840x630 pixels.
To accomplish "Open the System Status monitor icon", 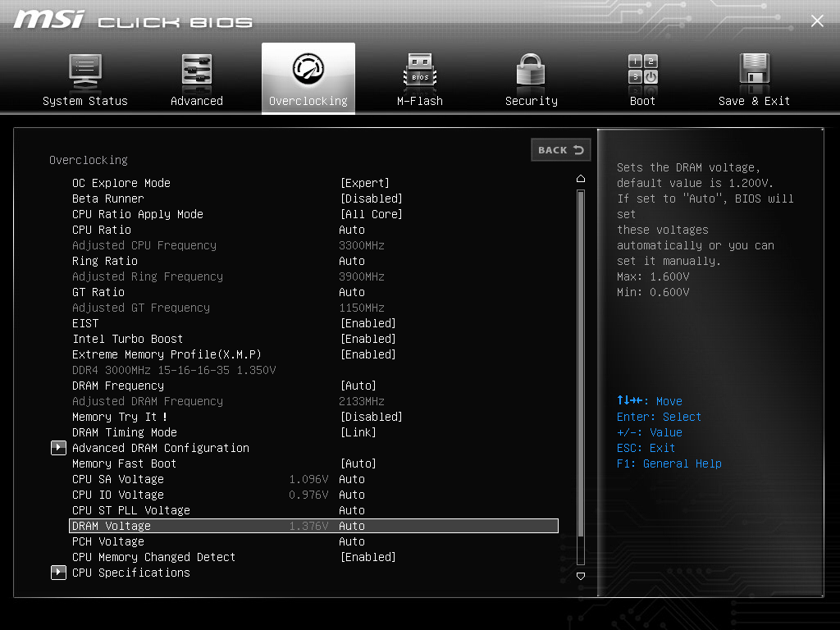I will 85,72.
